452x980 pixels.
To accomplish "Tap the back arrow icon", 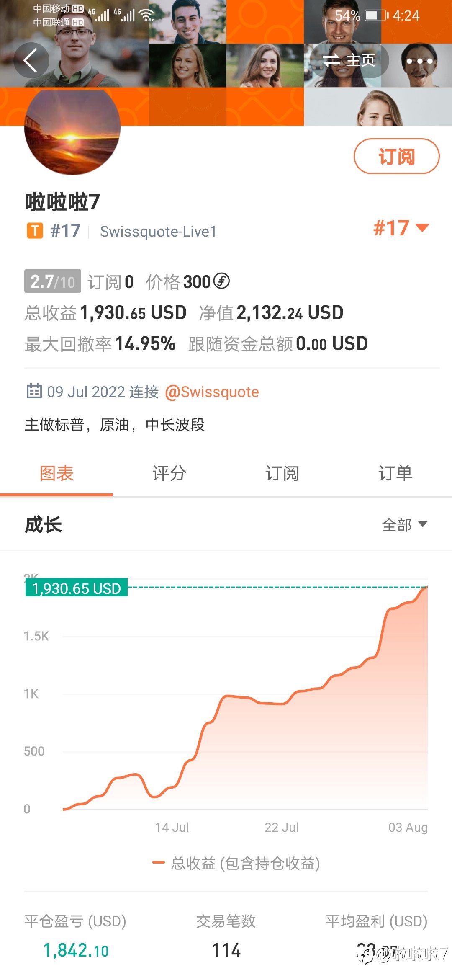I will [x=31, y=60].
